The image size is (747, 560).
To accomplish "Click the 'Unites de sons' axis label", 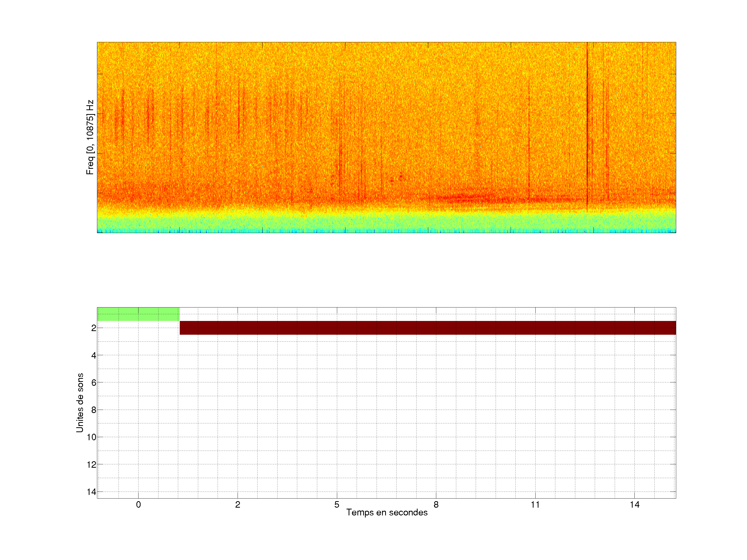I will [80, 403].
